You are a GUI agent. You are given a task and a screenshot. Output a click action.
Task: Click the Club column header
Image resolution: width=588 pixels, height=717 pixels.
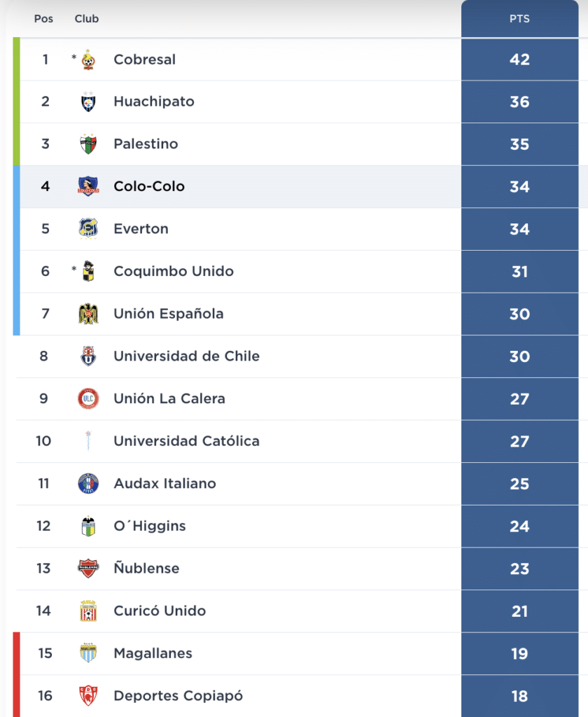pyautogui.click(x=86, y=19)
